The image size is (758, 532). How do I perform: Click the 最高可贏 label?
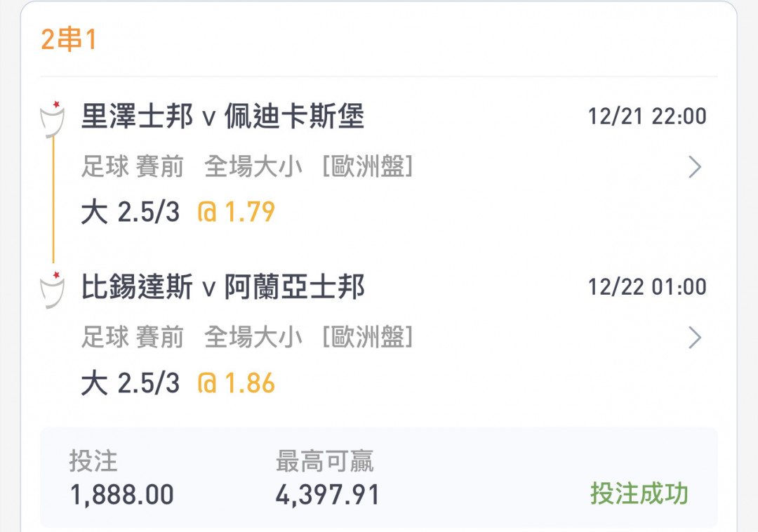pyautogui.click(x=324, y=461)
